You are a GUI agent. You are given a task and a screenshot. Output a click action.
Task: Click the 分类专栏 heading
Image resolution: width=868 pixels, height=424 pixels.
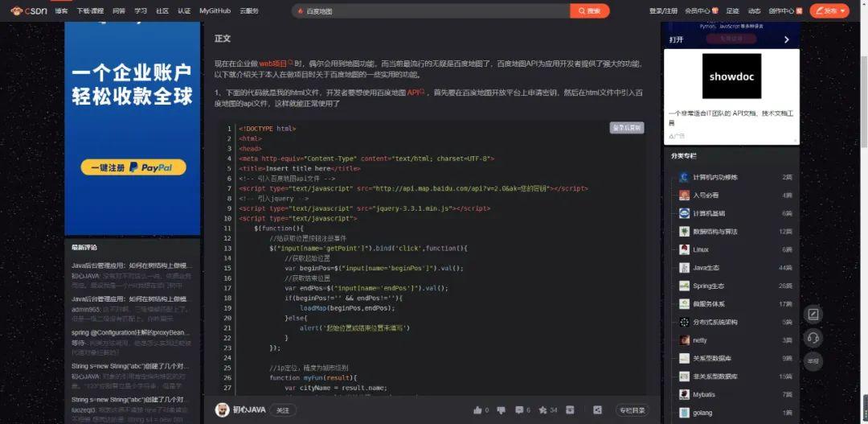(684, 156)
